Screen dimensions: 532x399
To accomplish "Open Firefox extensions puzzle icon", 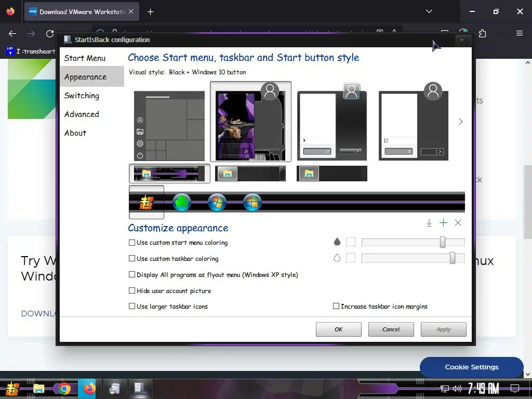I will (x=482, y=33).
